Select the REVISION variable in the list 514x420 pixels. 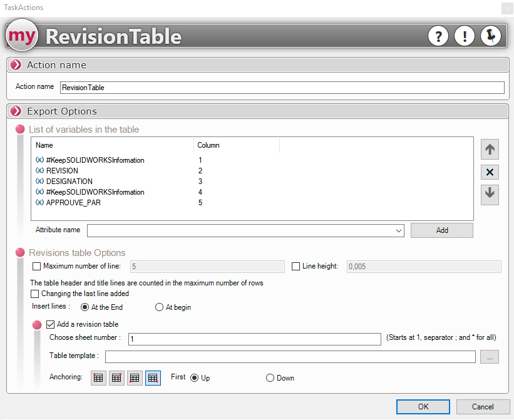click(62, 171)
